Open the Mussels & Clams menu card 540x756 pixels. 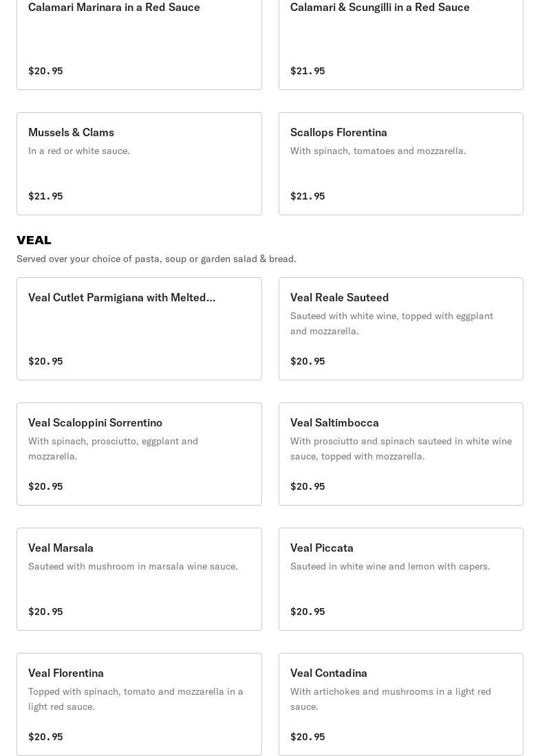[139, 164]
